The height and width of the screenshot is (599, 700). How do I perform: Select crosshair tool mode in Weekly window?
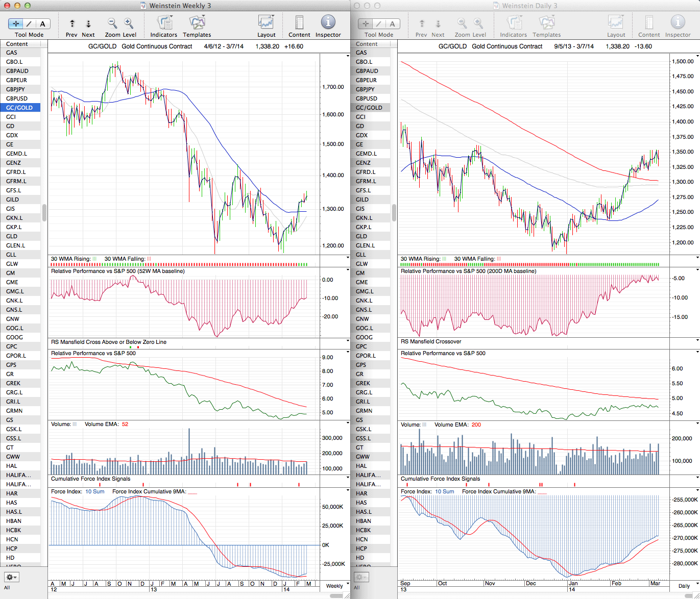16,24
